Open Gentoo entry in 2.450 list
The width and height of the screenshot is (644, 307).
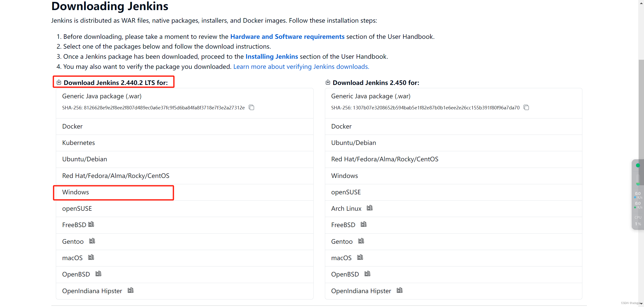tap(453, 242)
